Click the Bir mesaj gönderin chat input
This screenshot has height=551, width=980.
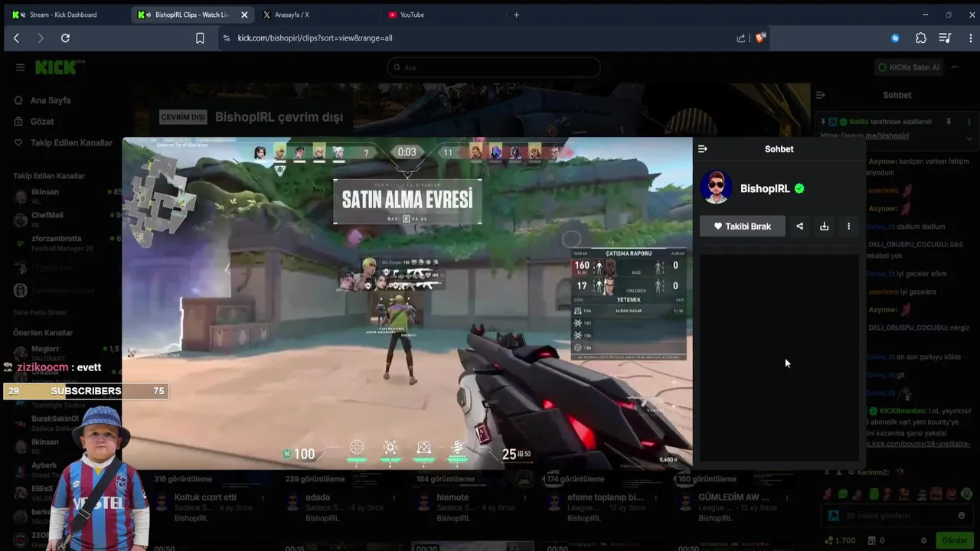[x=897, y=516]
